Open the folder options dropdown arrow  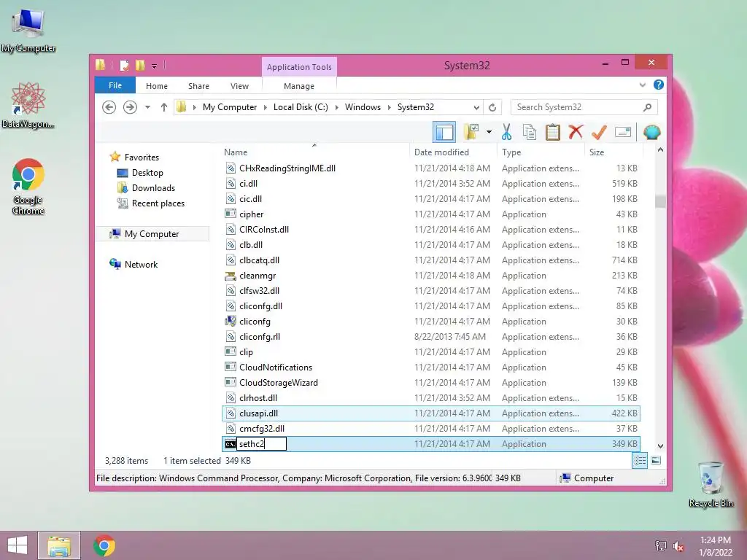(x=489, y=132)
